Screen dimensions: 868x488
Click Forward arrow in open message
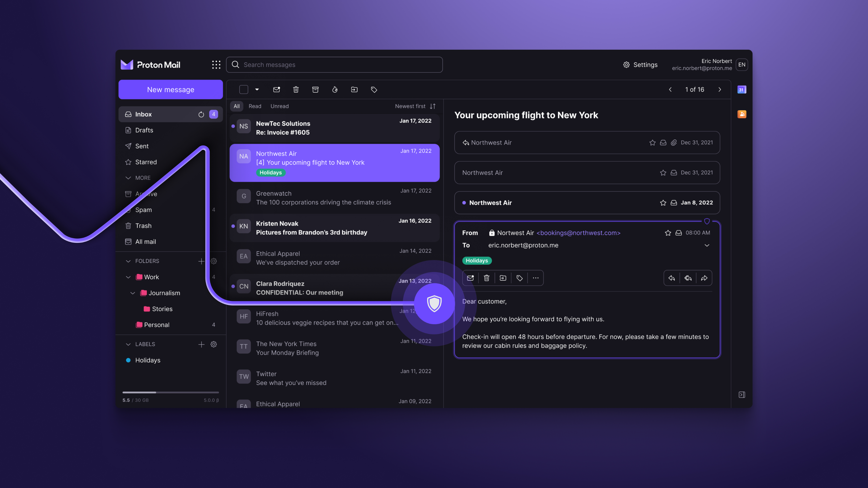704,278
